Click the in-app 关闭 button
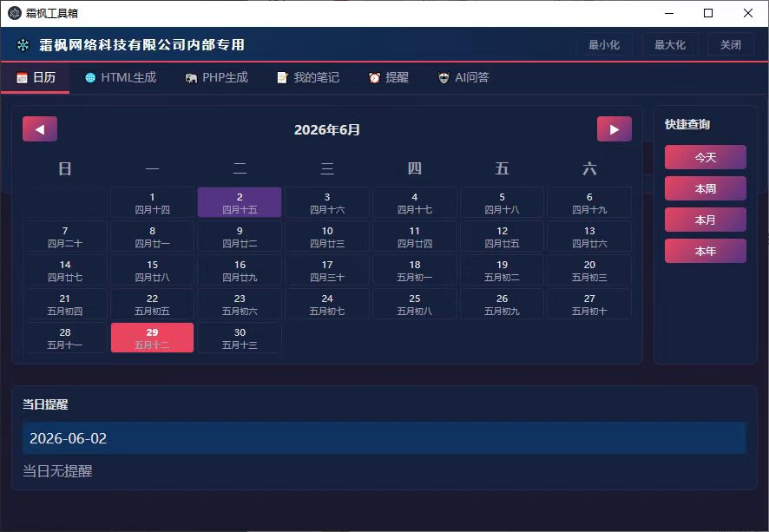The height and width of the screenshot is (532, 769). tap(731, 45)
